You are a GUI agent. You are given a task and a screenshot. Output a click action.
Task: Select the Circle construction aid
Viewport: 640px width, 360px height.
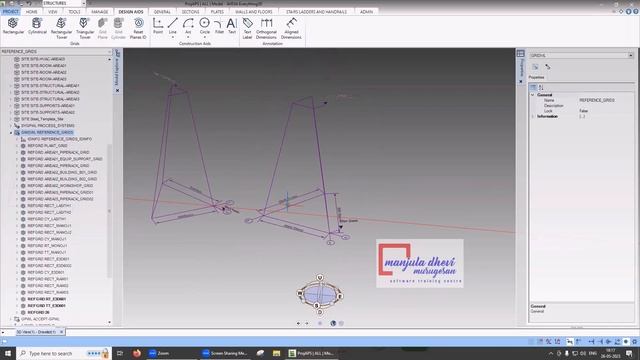[x=204, y=26]
